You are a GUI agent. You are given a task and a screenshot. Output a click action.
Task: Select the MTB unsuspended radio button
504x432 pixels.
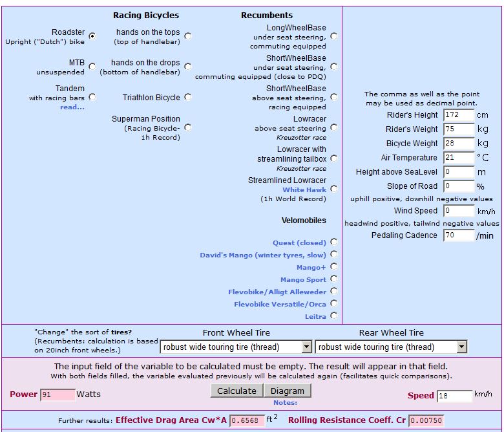pos(92,67)
